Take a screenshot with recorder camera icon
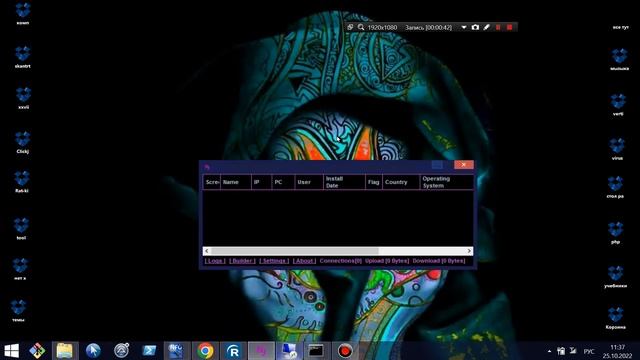 pyautogui.click(x=475, y=27)
